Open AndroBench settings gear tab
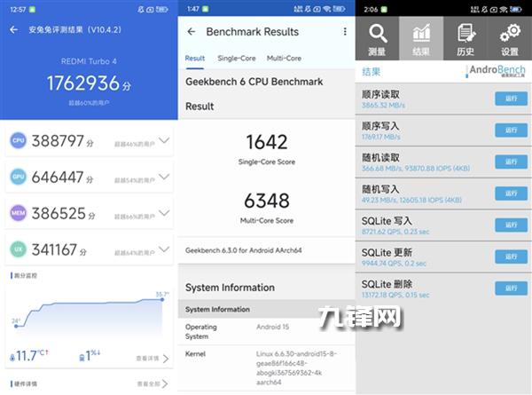The height and width of the screenshot is (395, 532). [x=510, y=39]
